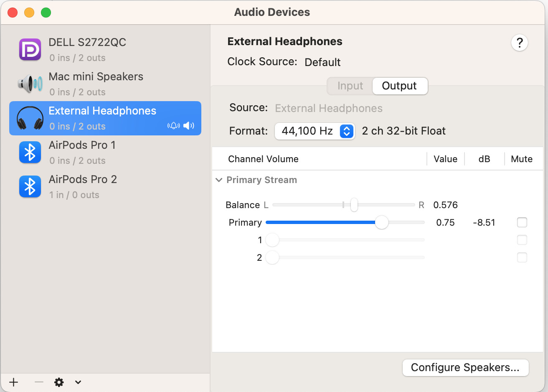
Task: Click the default output speaker icon on External Headphones
Action: point(189,126)
